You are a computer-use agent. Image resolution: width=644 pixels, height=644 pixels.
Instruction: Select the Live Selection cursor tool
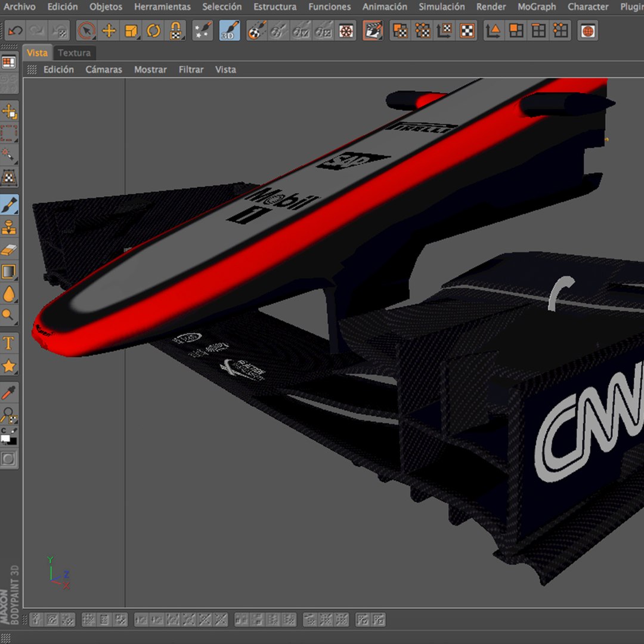[x=86, y=31]
